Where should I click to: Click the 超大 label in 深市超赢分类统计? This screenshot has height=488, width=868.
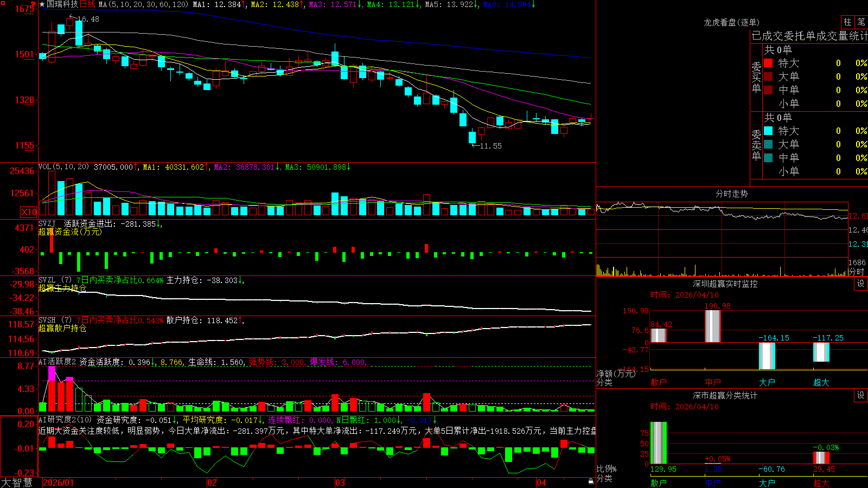pos(821,483)
